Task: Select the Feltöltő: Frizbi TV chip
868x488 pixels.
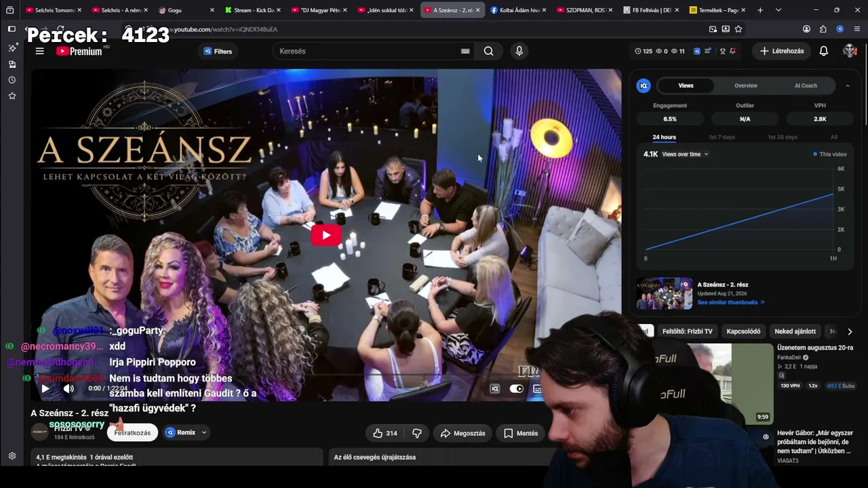Action: coord(687,331)
